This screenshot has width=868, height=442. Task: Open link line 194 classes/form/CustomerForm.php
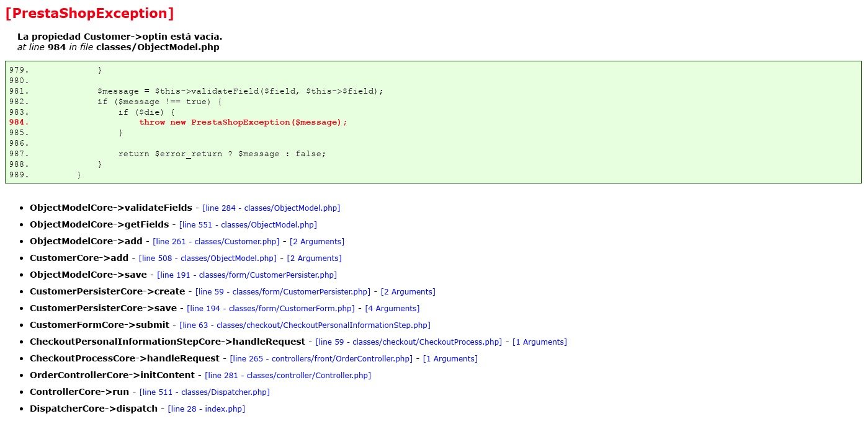click(271, 309)
